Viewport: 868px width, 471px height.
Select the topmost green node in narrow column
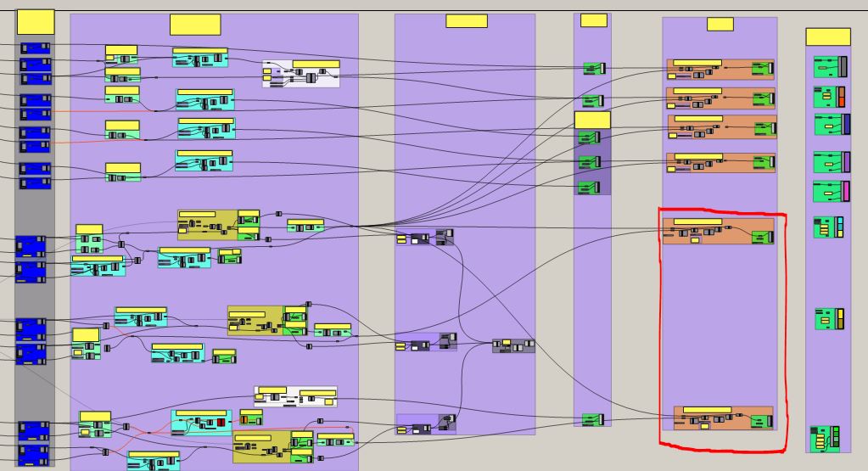[594, 68]
